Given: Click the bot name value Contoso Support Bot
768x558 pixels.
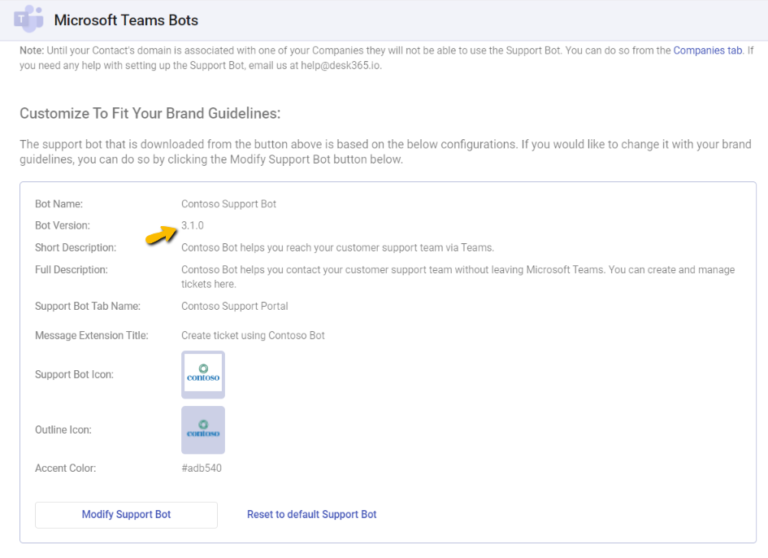Looking at the screenshot, I should pos(229,204).
